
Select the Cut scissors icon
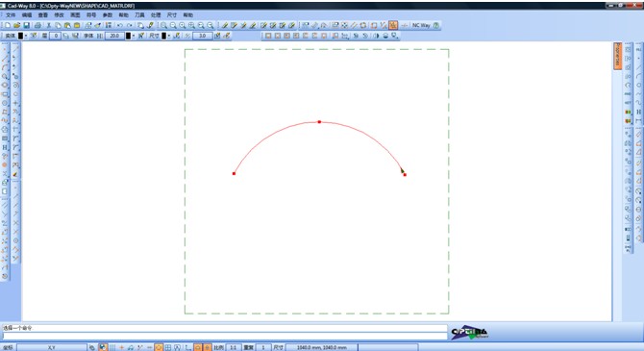(48, 25)
